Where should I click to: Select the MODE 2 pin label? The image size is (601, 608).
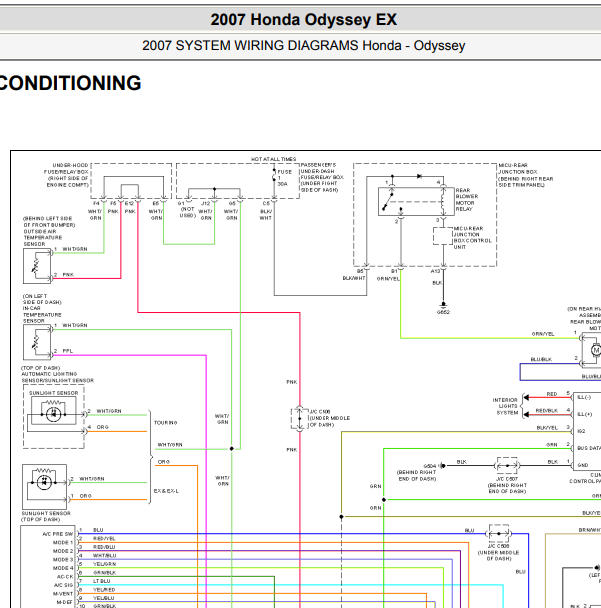63,551
